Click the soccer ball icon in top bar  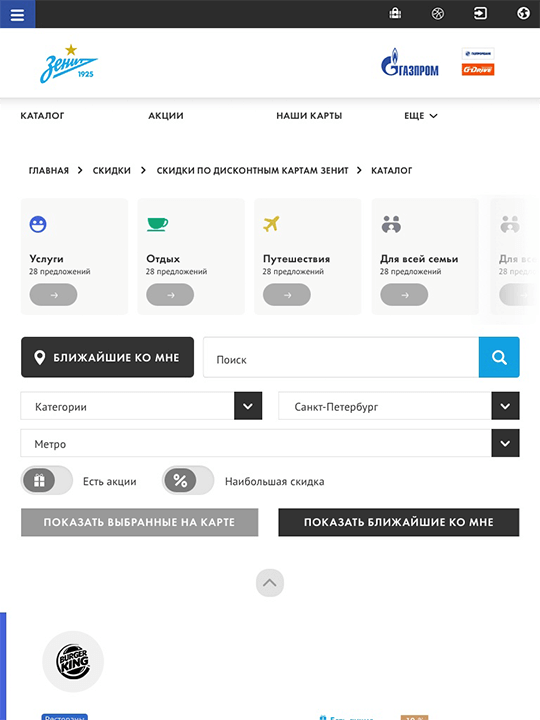pyautogui.click(x=438, y=14)
